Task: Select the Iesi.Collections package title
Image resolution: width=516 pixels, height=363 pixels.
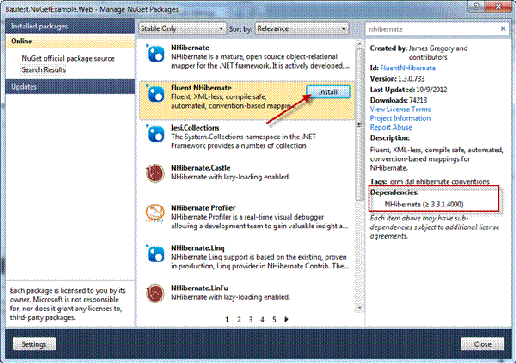Action: (195, 128)
